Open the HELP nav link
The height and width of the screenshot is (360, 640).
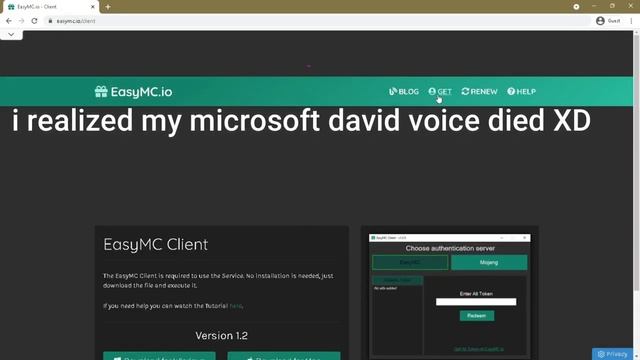pos(521,91)
